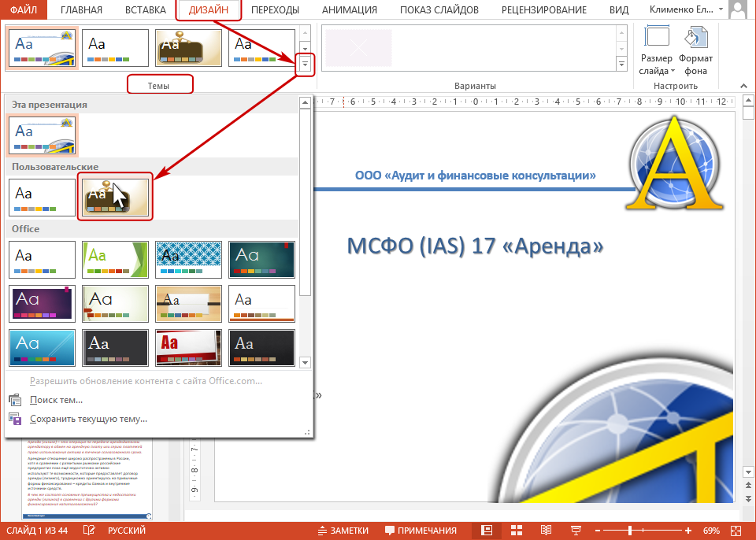The image size is (756, 540).
Task: Click Сохранить текущую тему...
Action: point(88,419)
